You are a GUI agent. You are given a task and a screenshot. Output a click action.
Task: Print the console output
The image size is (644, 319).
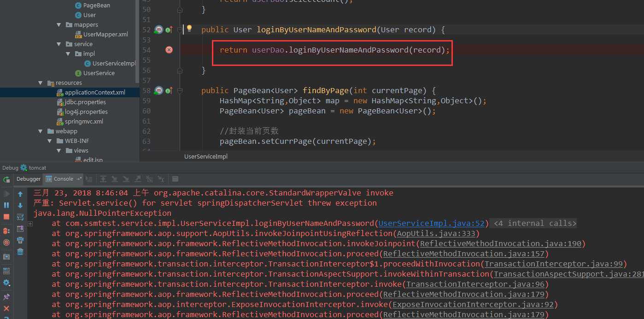(20, 240)
